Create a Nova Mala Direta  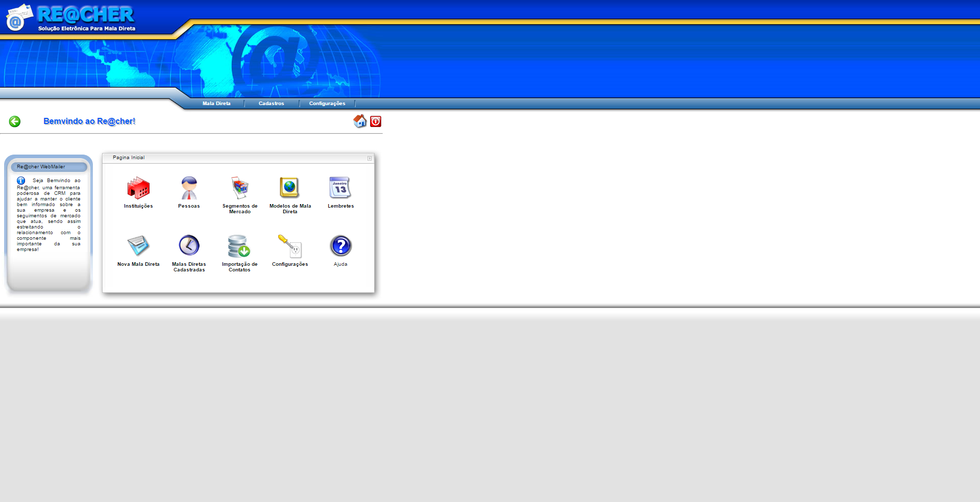coord(138,246)
